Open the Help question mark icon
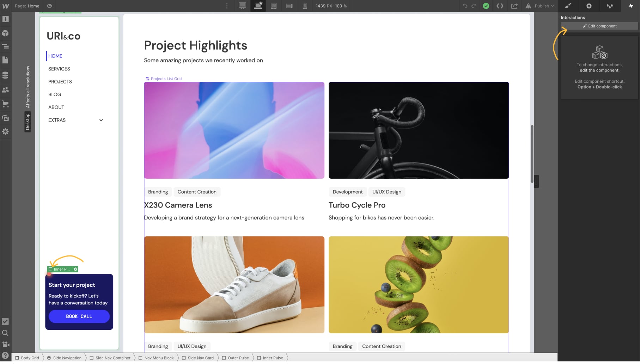Screen dimensions: 640x364 pyautogui.click(x=5, y=356)
